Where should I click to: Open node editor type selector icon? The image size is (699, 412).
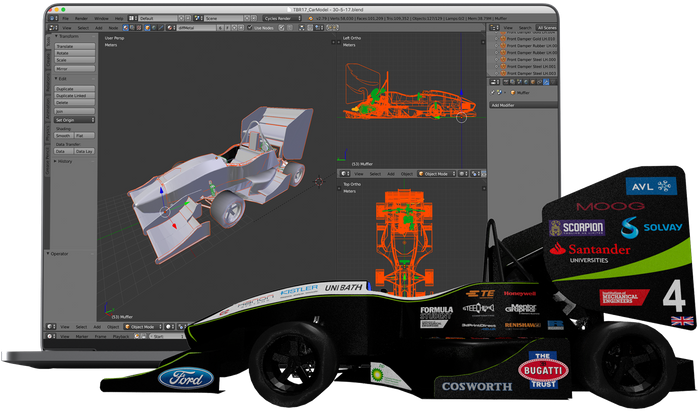point(53,28)
